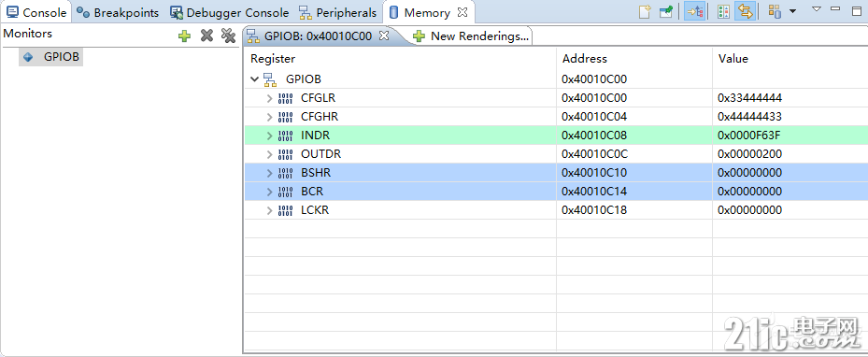Click the New Memory View icon
868x357 pixels.
pos(645,11)
